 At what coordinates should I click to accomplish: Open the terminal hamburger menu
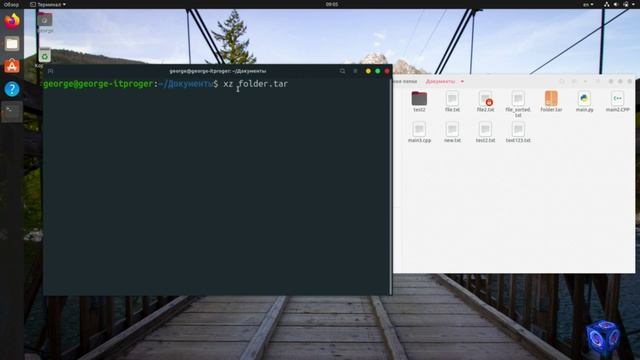pyautogui.click(x=355, y=71)
